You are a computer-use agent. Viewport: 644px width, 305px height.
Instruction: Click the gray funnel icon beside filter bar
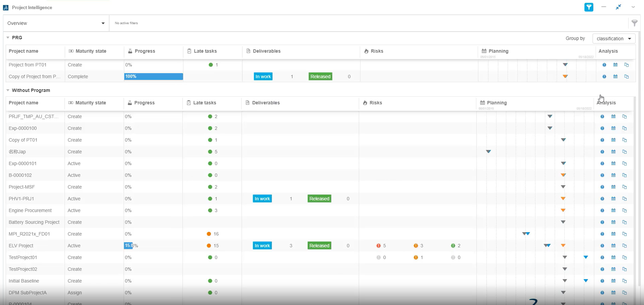pyautogui.click(x=634, y=23)
